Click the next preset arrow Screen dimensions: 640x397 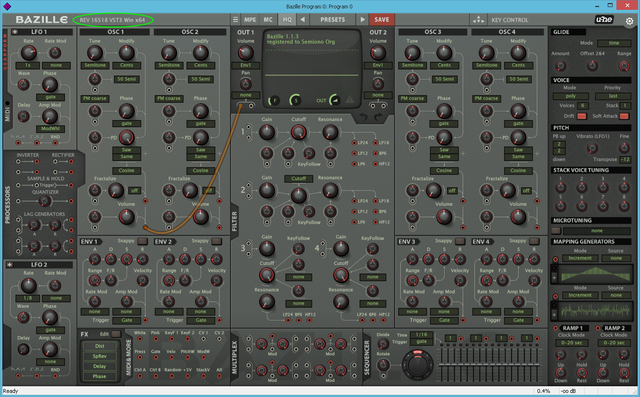362,20
